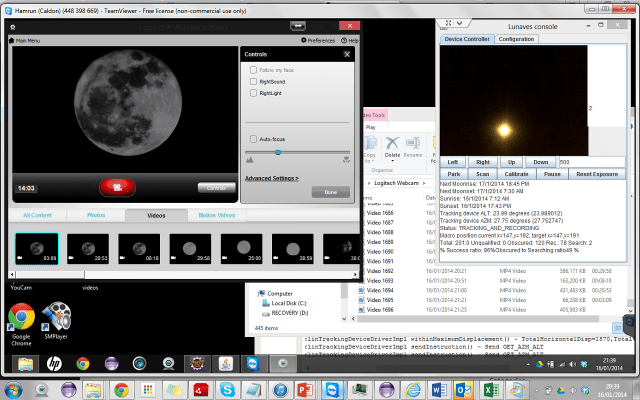Open Preferences gear in webcam app
Screen dimensions: 640x400
point(303,40)
